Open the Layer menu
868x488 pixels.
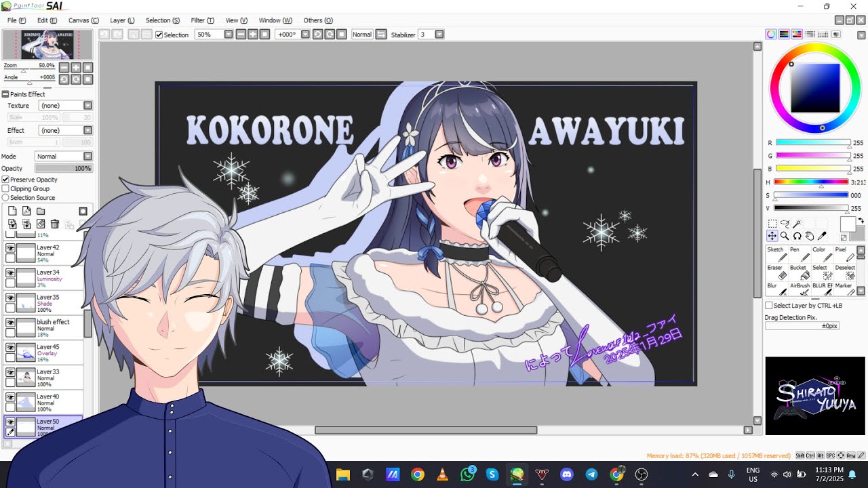[122, 20]
